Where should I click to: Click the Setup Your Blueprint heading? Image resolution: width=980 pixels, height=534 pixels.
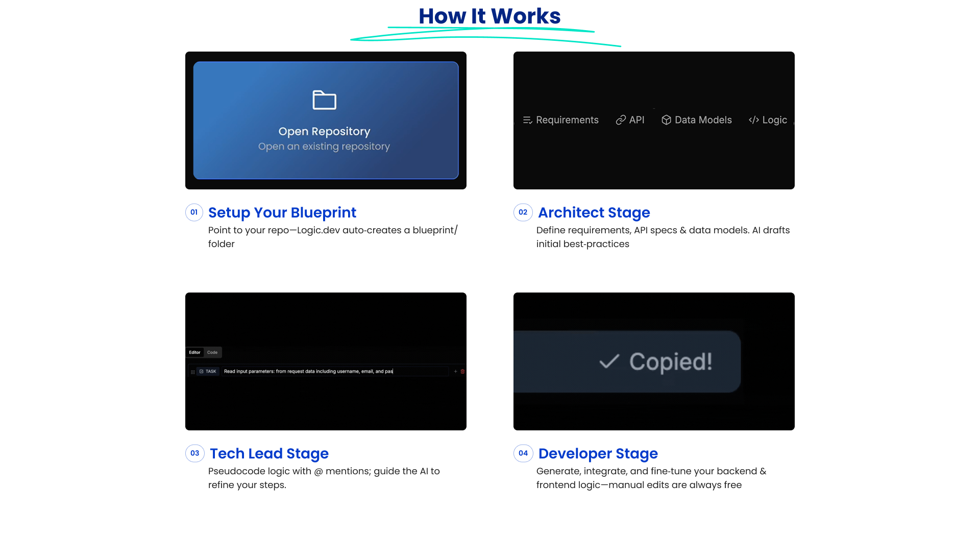pyautogui.click(x=282, y=212)
